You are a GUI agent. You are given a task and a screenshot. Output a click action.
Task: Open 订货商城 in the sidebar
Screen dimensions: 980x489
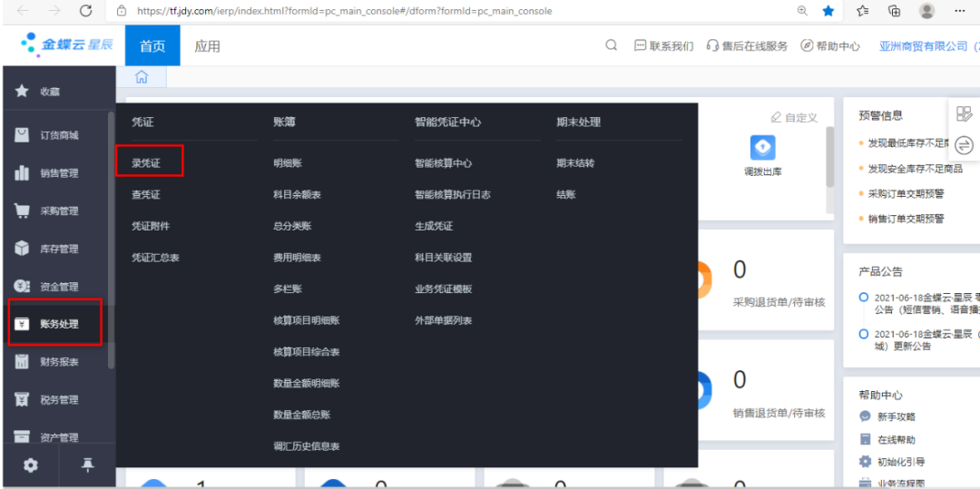[59, 135]
